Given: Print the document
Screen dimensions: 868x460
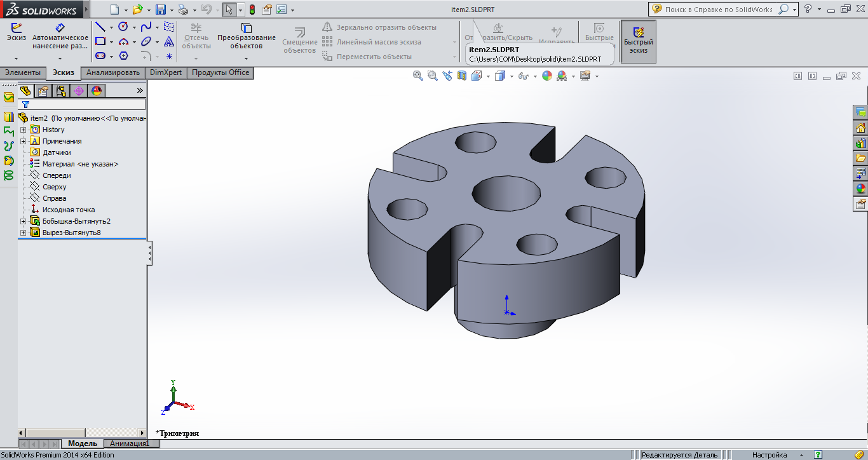Looking at the screenshot, I should tap(183, 10).
